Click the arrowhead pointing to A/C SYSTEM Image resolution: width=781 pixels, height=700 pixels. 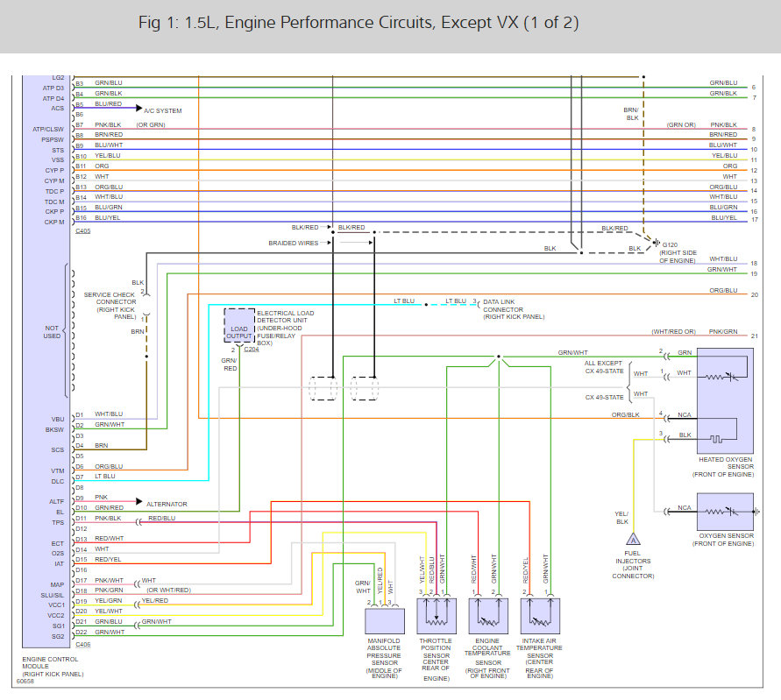(x=139, y=108)
